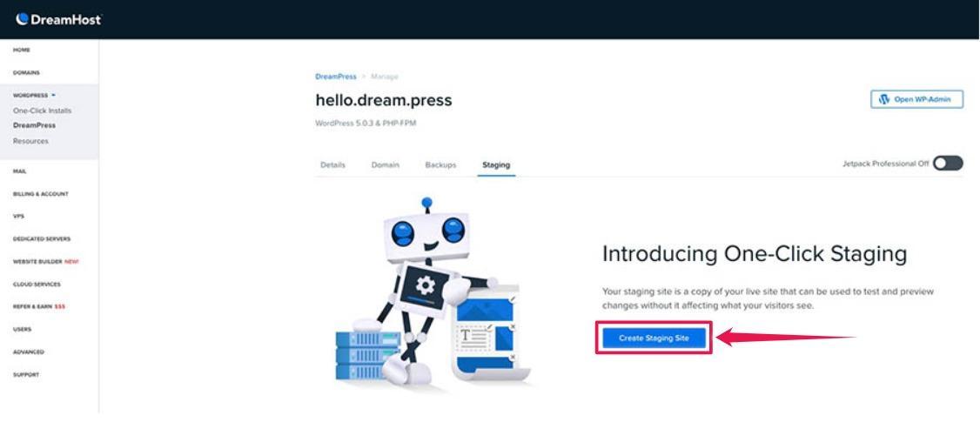This screenshot has height=422, width=980.
Task: Toggle the Jetpack Professional switch
Action: (x=948, y=164)
